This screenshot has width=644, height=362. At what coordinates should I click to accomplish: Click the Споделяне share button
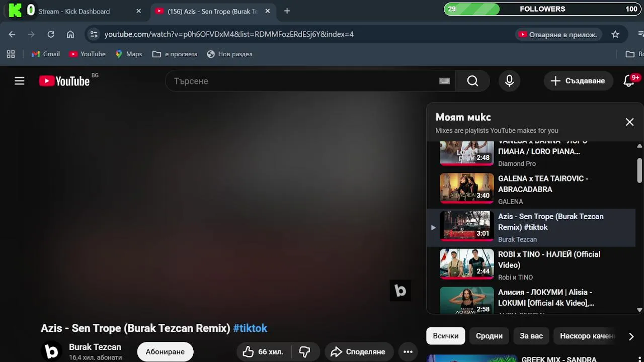point(358,352)
